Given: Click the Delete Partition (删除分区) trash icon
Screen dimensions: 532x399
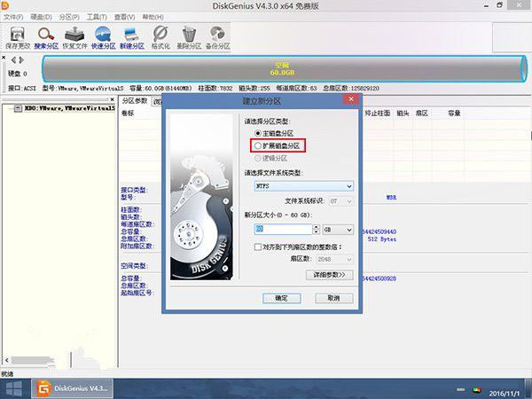Looking at the screenshot, I should 189,37.
